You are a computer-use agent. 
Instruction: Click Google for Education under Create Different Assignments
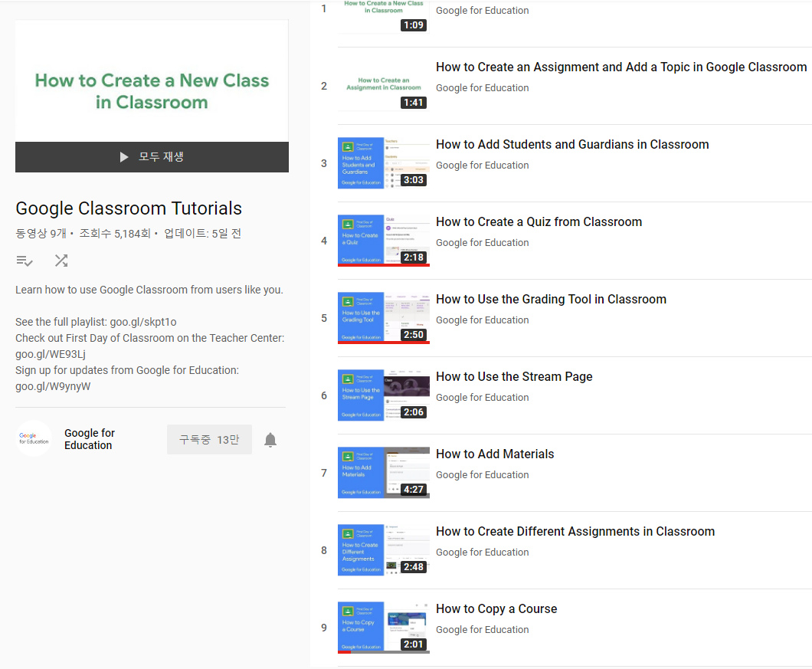482,552
